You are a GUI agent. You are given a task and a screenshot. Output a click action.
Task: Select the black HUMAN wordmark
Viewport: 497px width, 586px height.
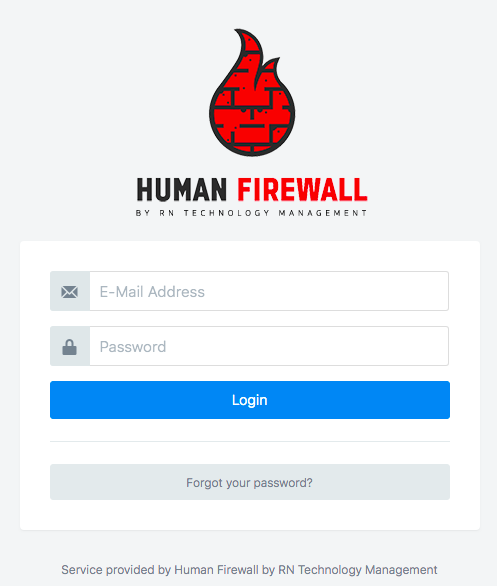(x=182, y=189)
